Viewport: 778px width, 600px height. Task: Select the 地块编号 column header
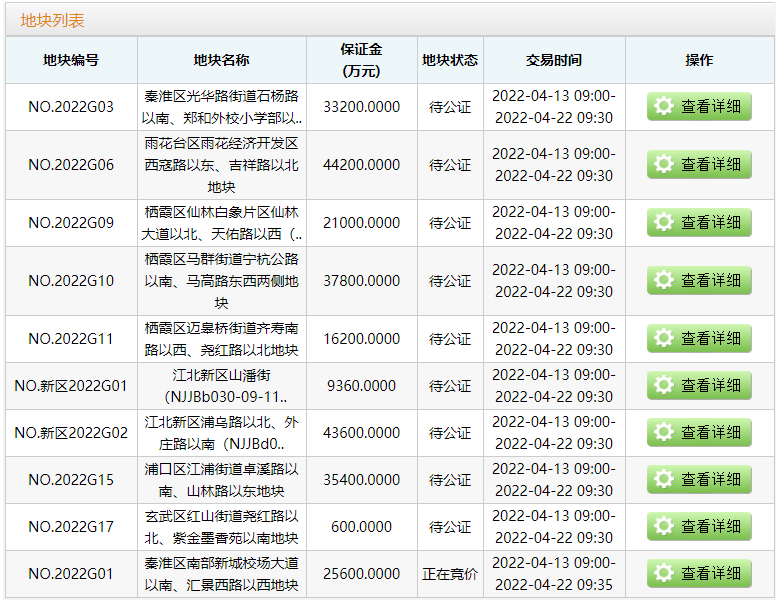71,60
